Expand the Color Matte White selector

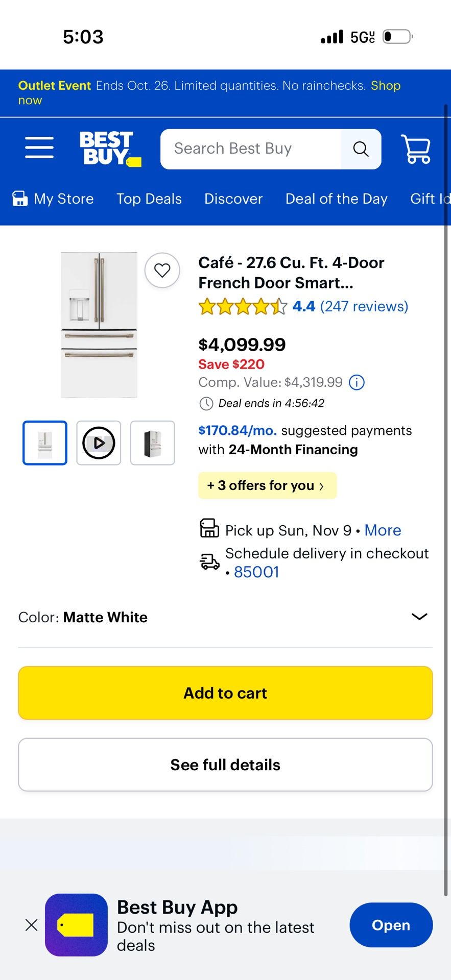pos(419,617)
